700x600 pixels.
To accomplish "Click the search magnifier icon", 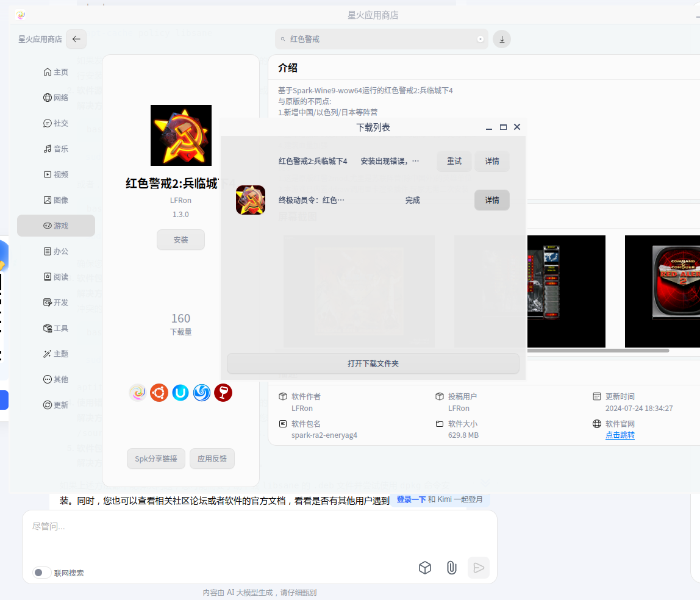I will pos(283,39).
